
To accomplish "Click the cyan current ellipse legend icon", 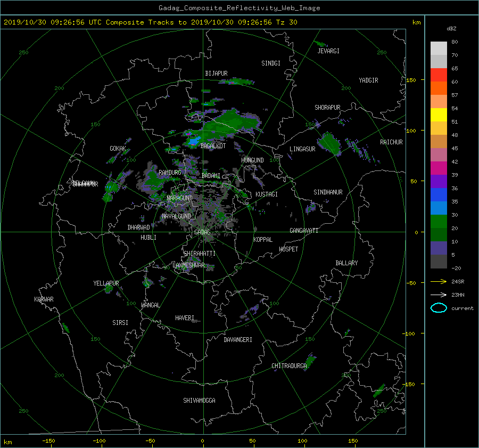I will pos(439,308).
